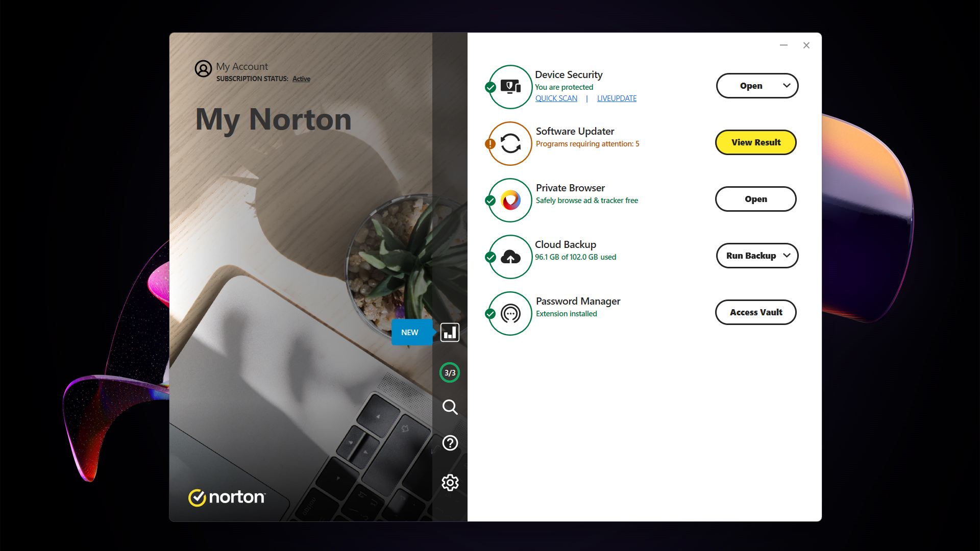
Task: Select the Password Manager icon
Action: pyautogui.click(x=509, y=313)
